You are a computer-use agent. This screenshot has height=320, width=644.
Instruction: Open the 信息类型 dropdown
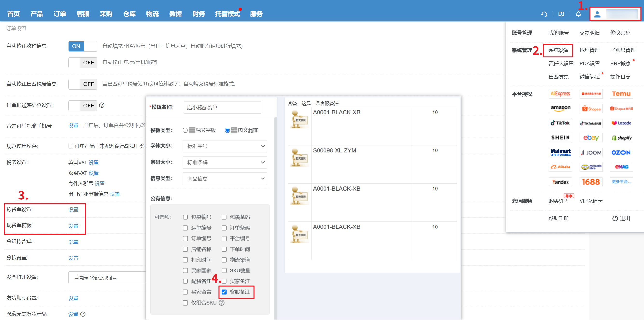(224, 179)
